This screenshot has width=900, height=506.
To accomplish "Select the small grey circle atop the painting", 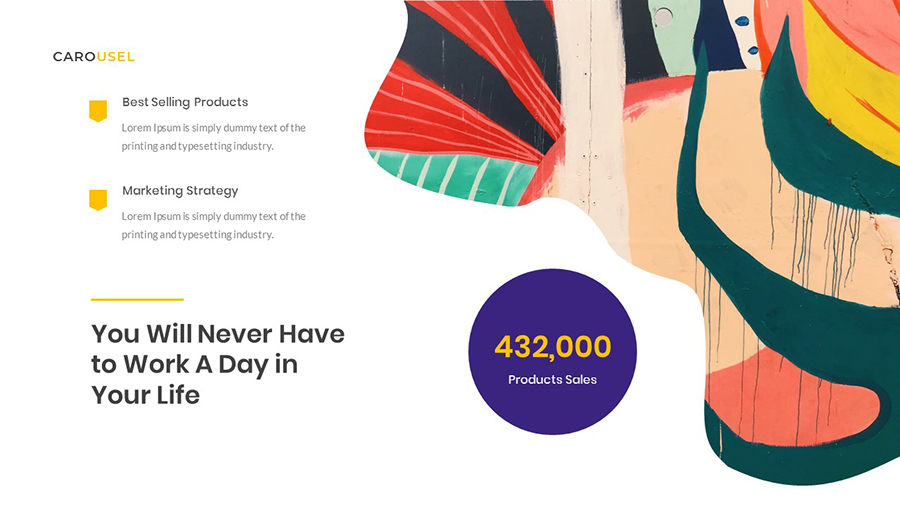I will point(663,14).
